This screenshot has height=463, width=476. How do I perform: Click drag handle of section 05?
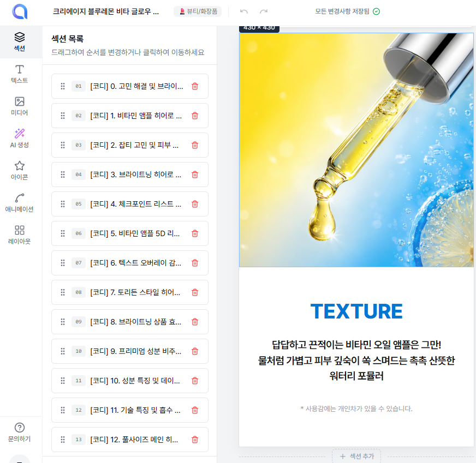coord(63,204)
